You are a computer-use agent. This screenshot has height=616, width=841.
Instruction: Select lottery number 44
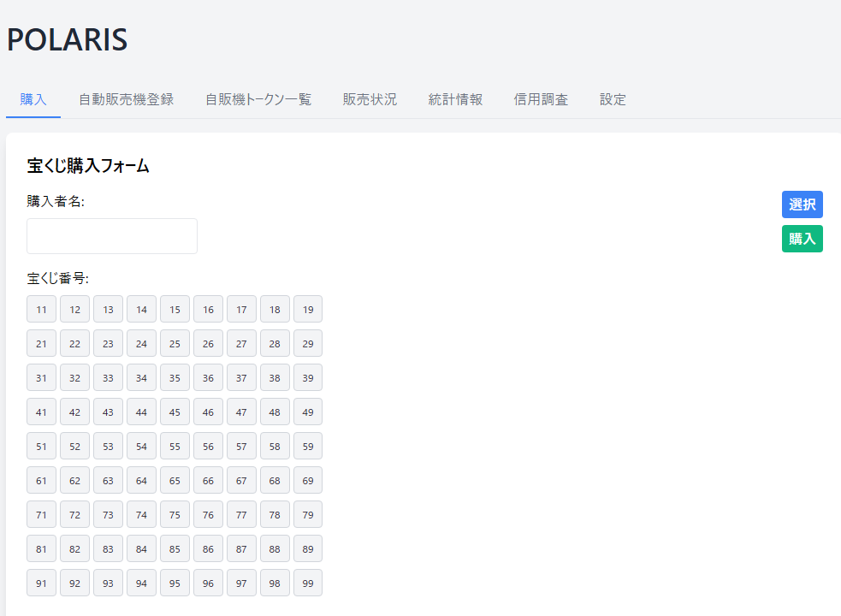[141, 412]
